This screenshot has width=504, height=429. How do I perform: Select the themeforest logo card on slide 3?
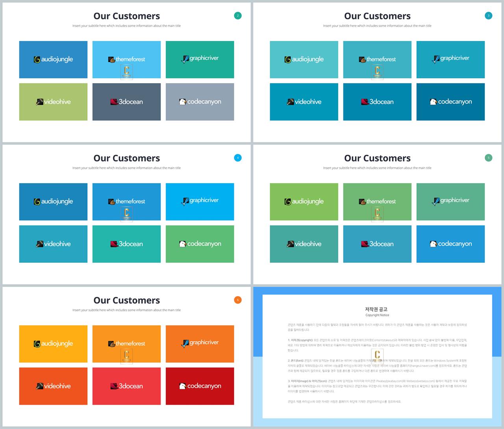coord(377,59)
